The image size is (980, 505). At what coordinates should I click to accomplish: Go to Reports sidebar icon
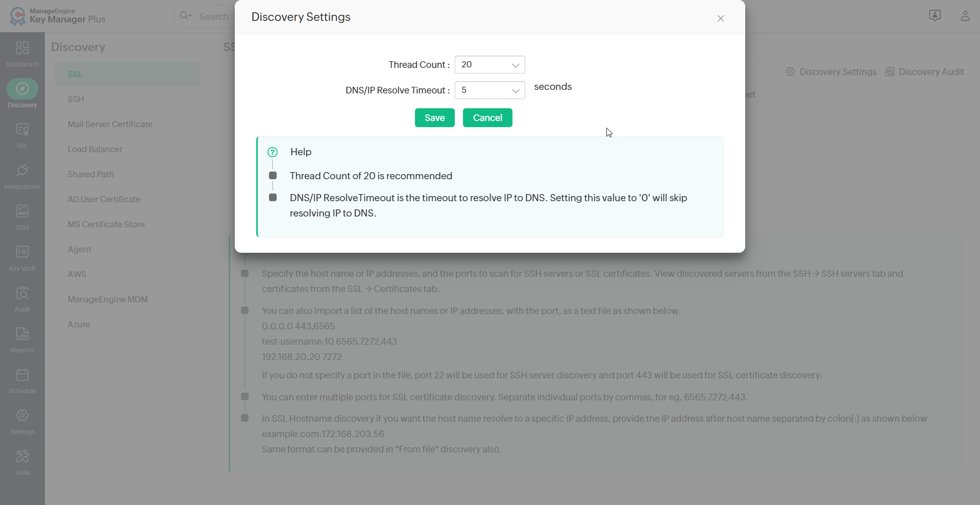click(x=22, y=334)
